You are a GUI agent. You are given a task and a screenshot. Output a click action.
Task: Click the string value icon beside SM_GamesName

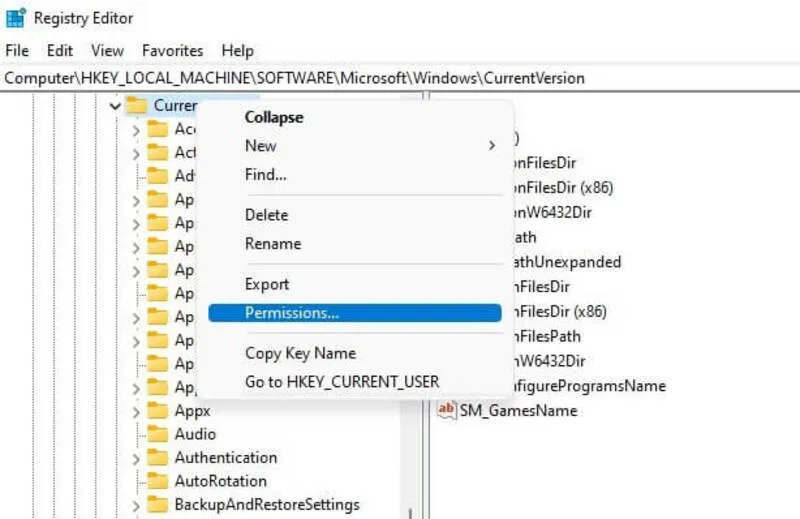click(447, 410)
